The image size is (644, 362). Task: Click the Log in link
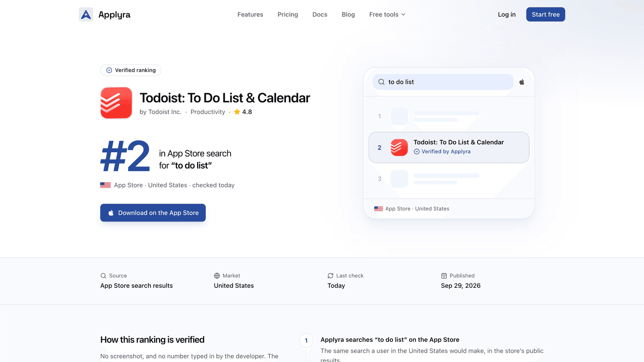point(506,14)
